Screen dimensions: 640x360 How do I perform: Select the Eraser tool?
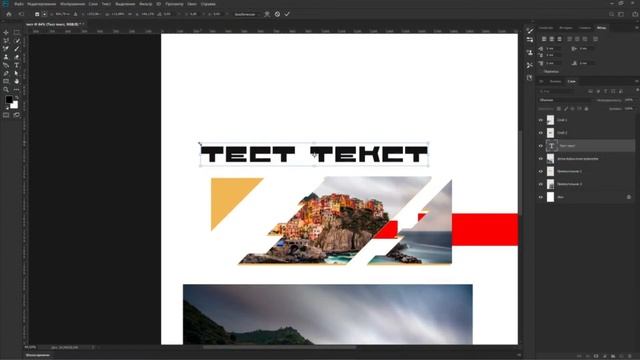(x=16, y=57)
